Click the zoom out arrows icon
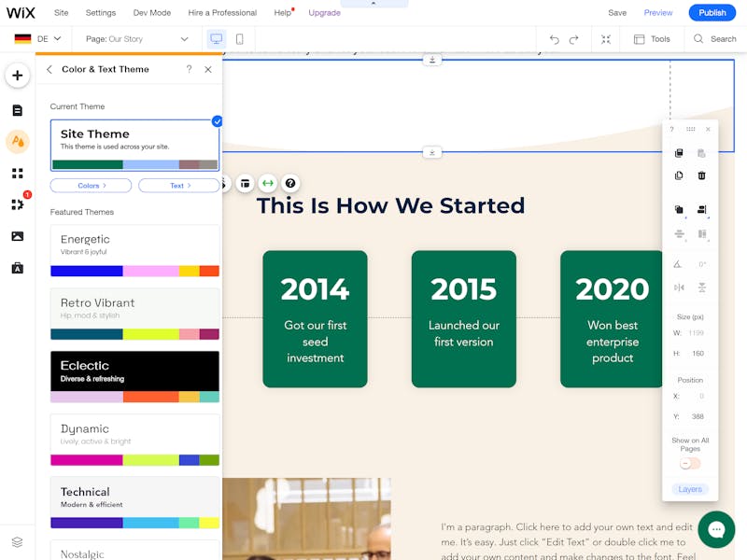 (x=605, y=39)
